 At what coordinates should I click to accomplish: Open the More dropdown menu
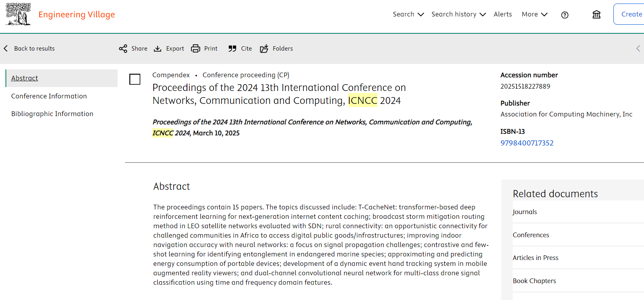coord(534,15)
